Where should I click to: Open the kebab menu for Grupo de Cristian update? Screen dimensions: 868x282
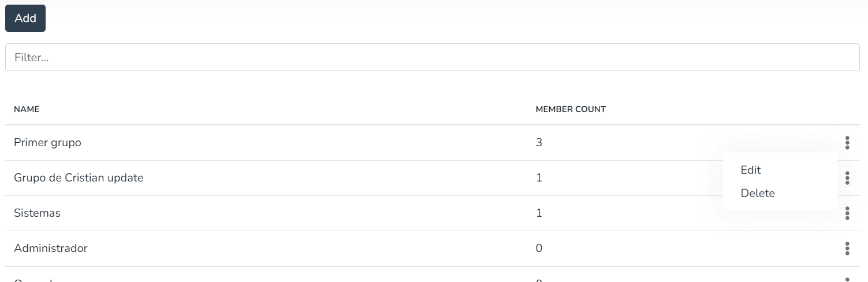point(847,178)
